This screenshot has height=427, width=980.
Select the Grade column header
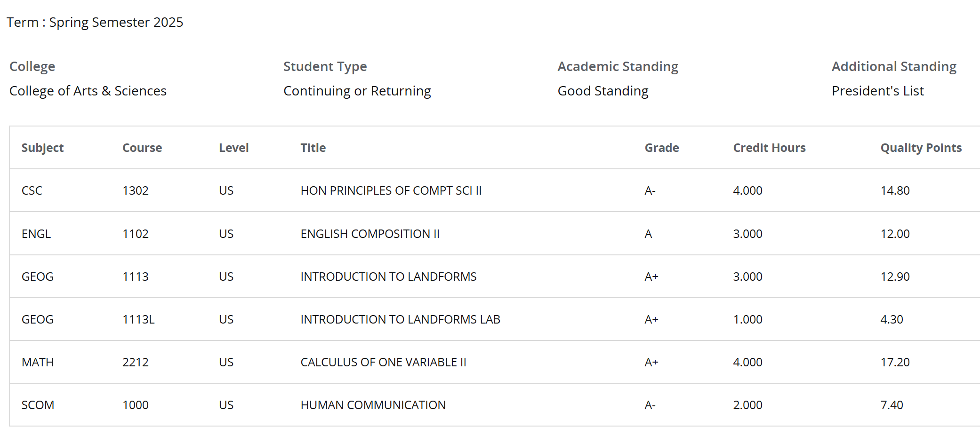[x=661, y=148]
